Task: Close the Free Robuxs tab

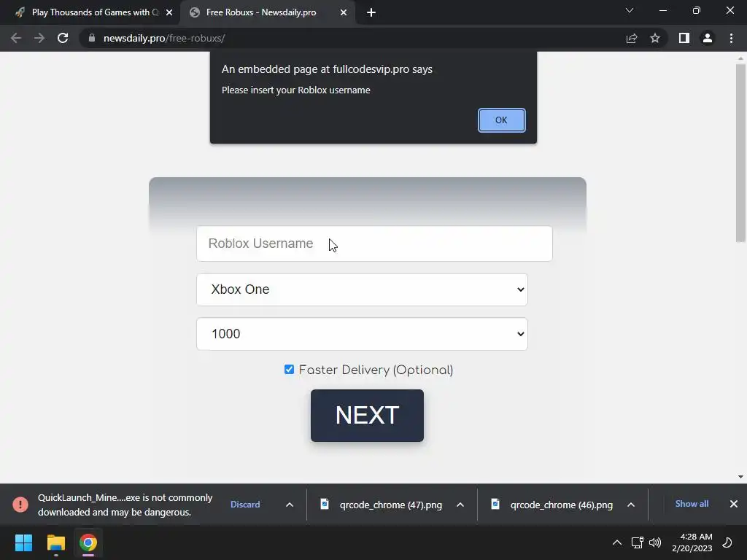Action: [x=344, y=12]
